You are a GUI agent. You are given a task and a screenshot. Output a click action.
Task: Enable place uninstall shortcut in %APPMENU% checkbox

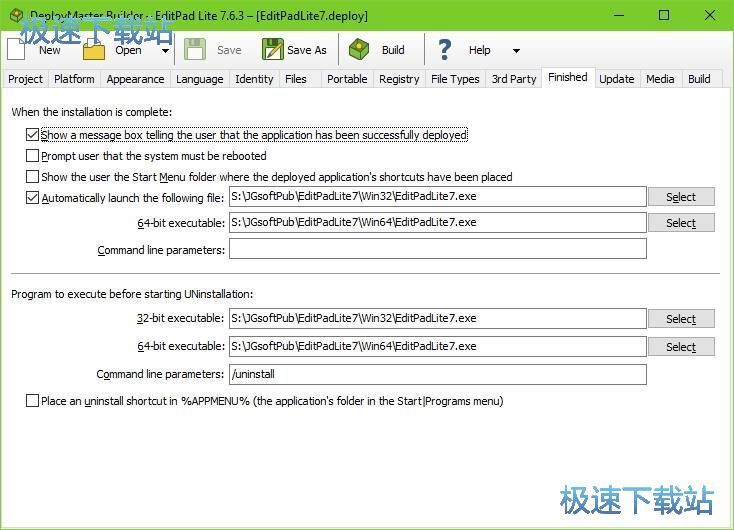pyautogui.click(x=32, y=401)
